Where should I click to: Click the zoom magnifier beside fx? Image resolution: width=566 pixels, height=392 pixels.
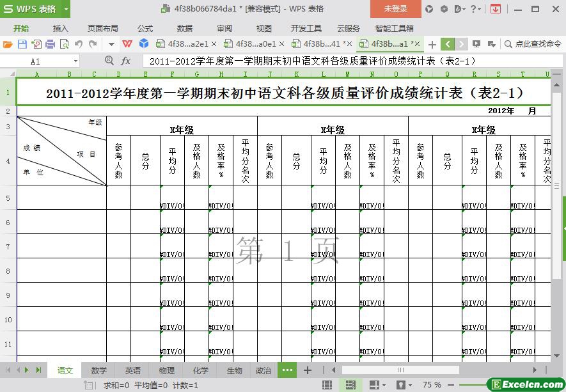coord(109,61)
